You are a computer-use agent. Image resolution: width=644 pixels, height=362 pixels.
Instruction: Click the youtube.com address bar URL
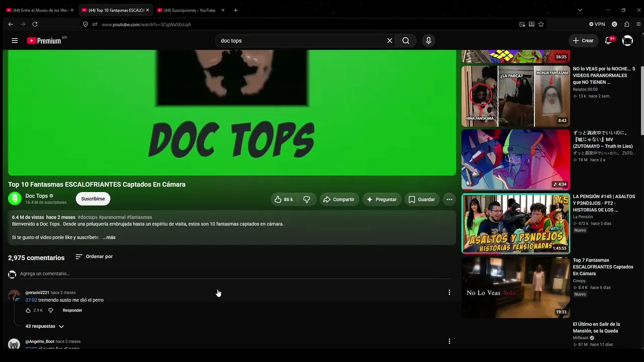click(x=146, y=24)
